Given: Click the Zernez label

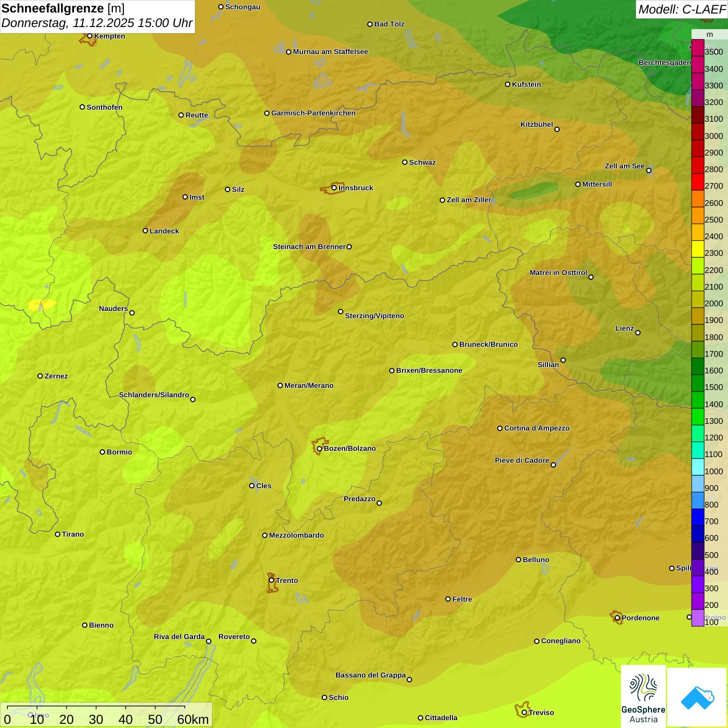Looking at the screenshot, I should coord(56,376).
